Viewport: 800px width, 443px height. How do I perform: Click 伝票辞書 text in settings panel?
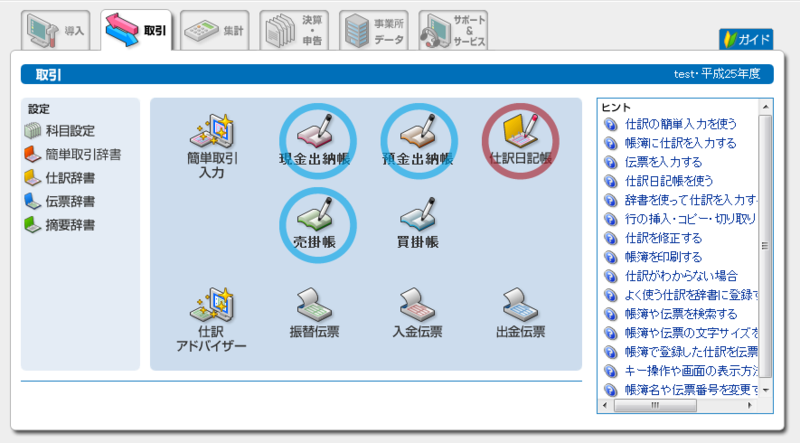coord(70,202)
